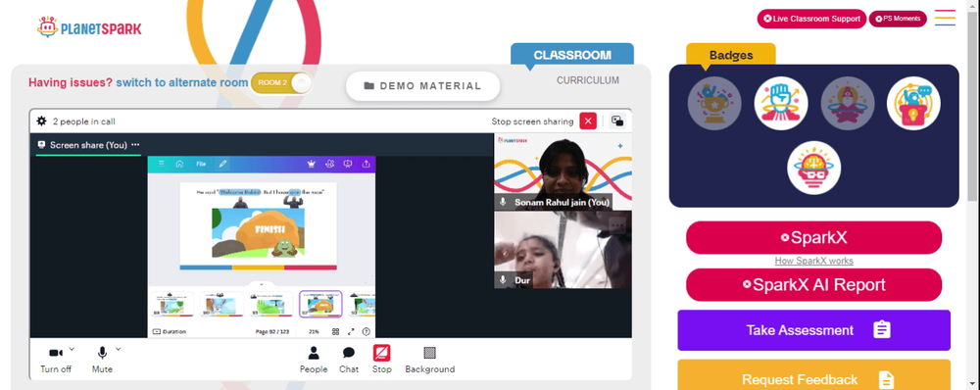Viewport: 980px width, 390px height.
Task: Click the Canva share upload icon
Action: pos(366,164)
